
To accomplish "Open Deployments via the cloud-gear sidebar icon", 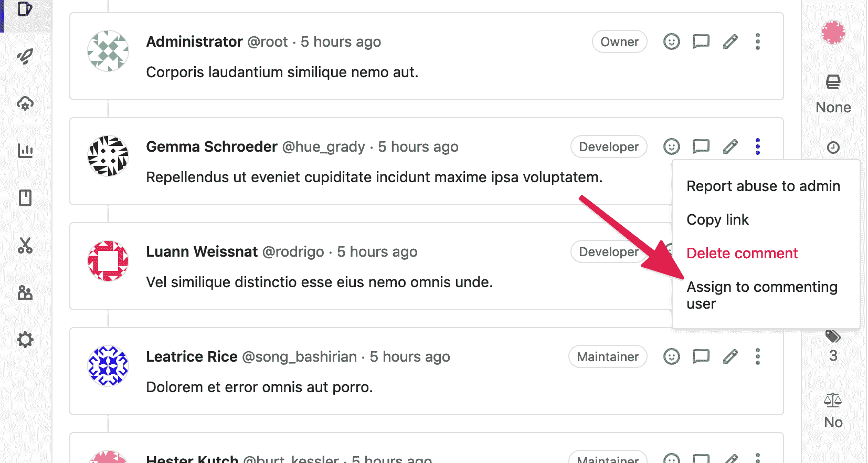I will (25, 104).
